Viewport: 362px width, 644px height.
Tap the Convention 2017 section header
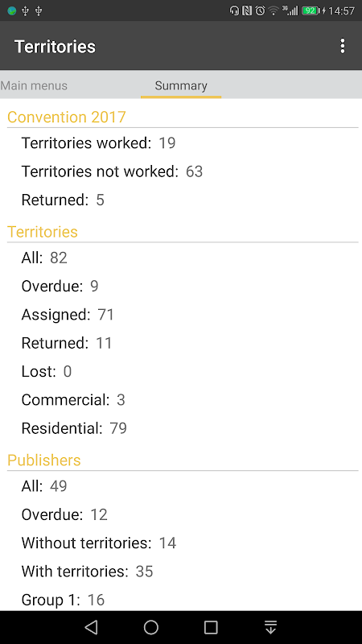pyautogui.click(x=67, y=117)
